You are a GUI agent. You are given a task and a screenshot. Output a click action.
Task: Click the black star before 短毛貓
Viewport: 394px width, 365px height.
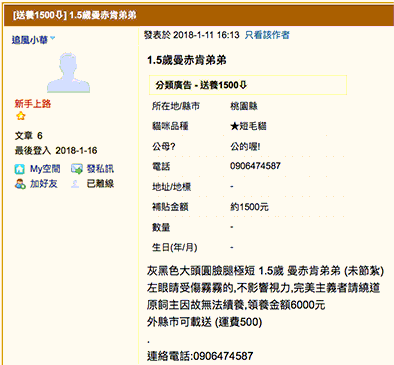point(234,126)
